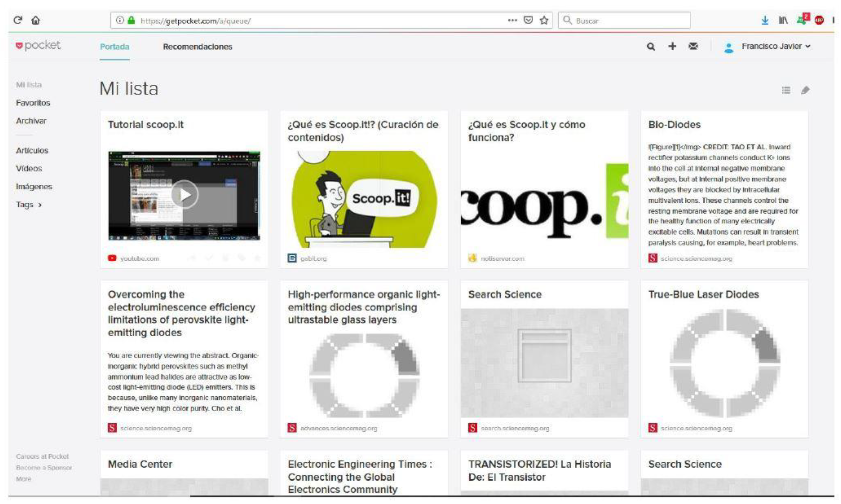The image size is (841, 504).
Task: Click the pencil bulk edit icon
Action: tap(805, 90)
